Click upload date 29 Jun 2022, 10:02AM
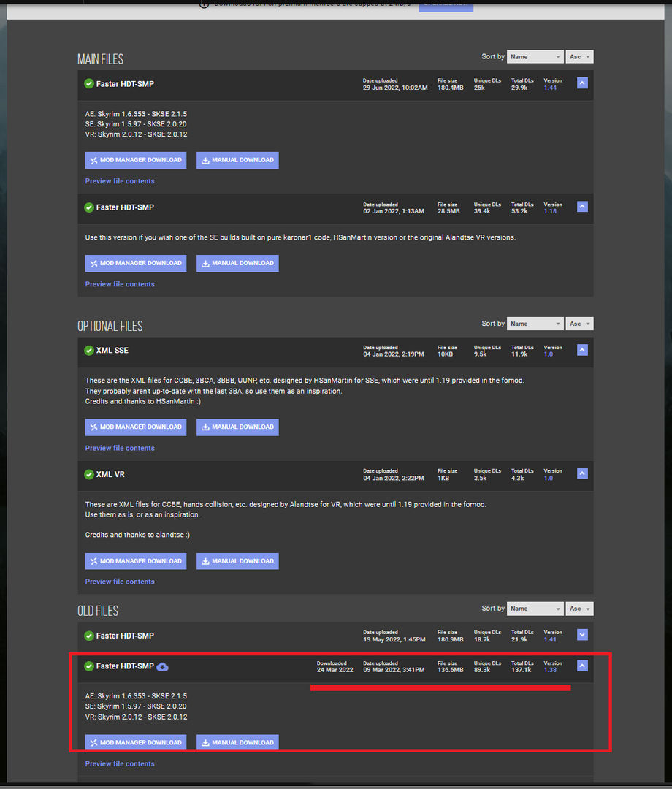 pyautogui.click(x=395, y=88)
